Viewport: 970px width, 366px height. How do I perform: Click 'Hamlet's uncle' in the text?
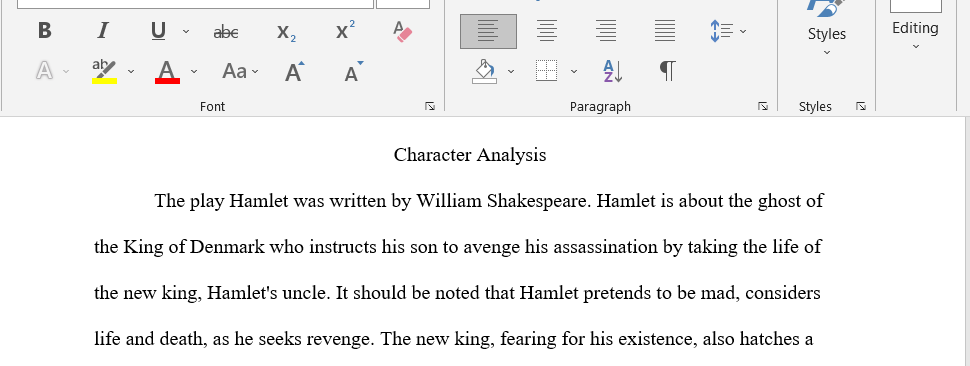tap(266, 293)
